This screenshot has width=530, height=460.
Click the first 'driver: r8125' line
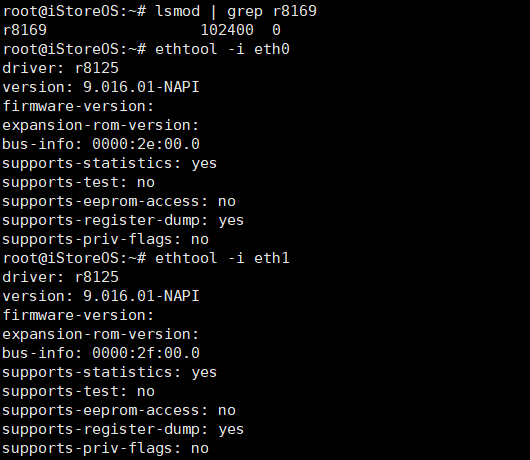[61, 68]
